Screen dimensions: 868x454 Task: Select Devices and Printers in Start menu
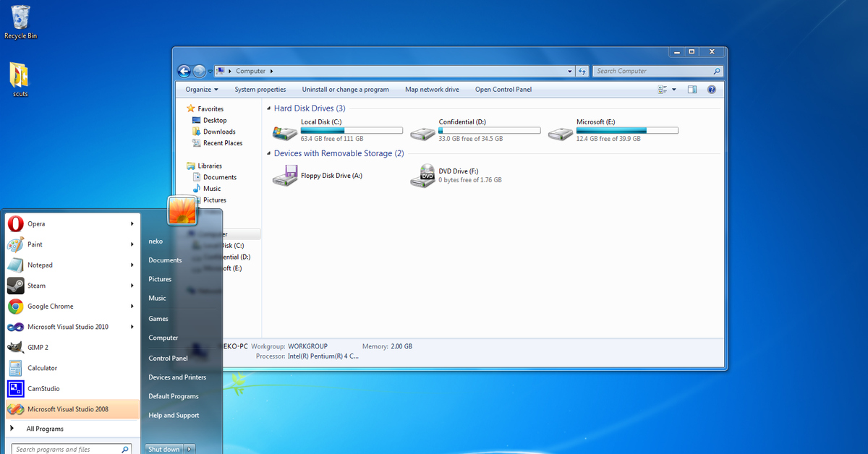pyautogui.click(x=177, y=377)
